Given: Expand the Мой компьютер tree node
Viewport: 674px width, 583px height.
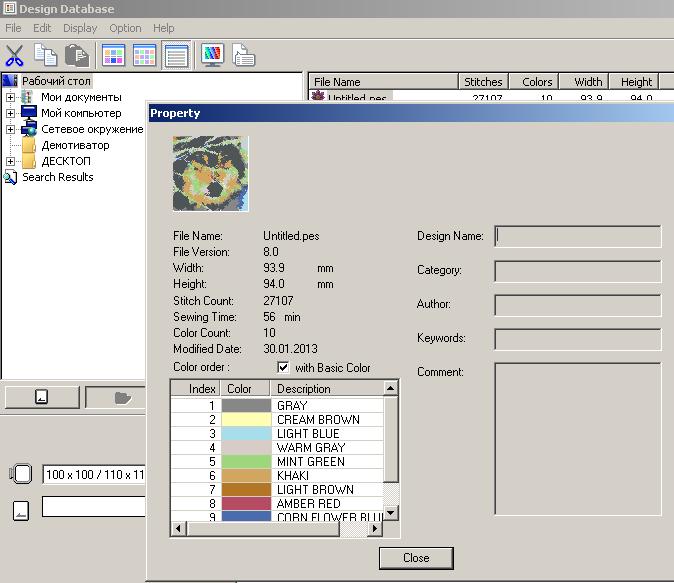Looking at the screenshot, I should [x=11, y=113].
